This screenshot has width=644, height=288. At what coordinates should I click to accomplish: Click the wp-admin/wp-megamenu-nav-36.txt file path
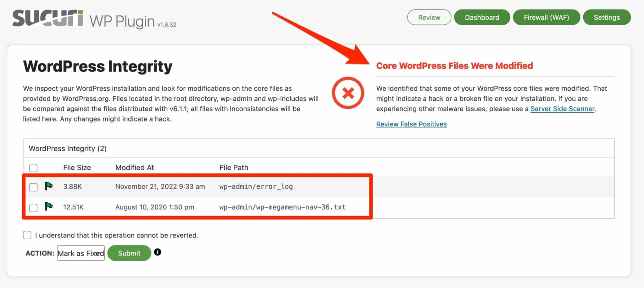283,207
